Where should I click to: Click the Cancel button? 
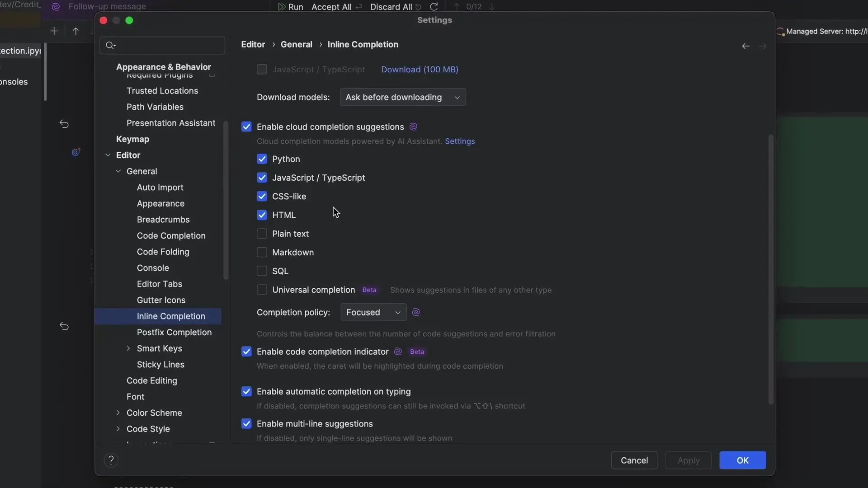click(634, 460)
